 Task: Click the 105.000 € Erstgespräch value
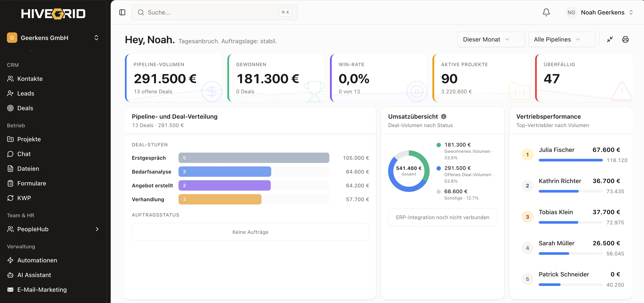pos(356,158)
